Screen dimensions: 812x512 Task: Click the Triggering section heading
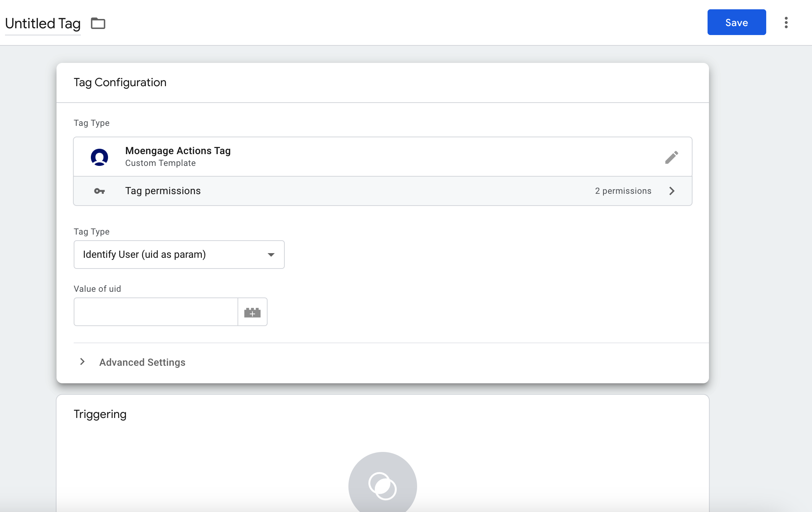click(100, 414)
